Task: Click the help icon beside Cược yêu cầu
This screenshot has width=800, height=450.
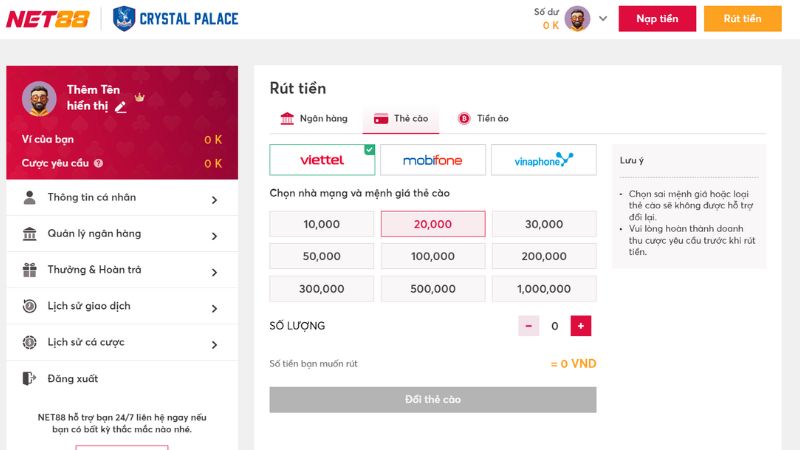Action: [x=99, y=163]
